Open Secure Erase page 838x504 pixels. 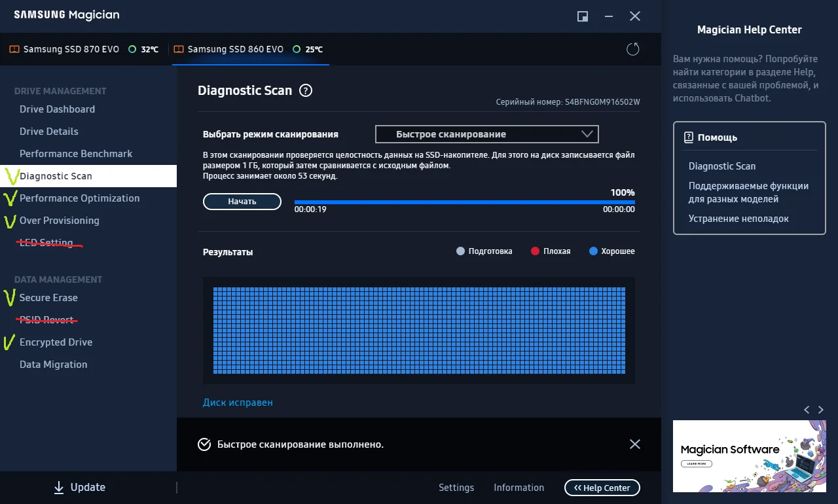pos(48,298)
